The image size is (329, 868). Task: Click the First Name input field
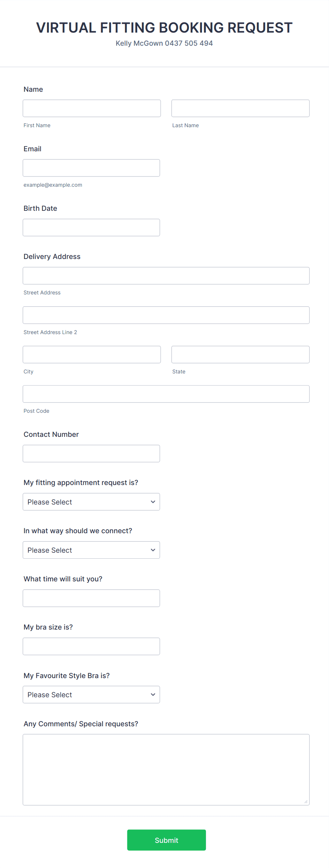92,108
